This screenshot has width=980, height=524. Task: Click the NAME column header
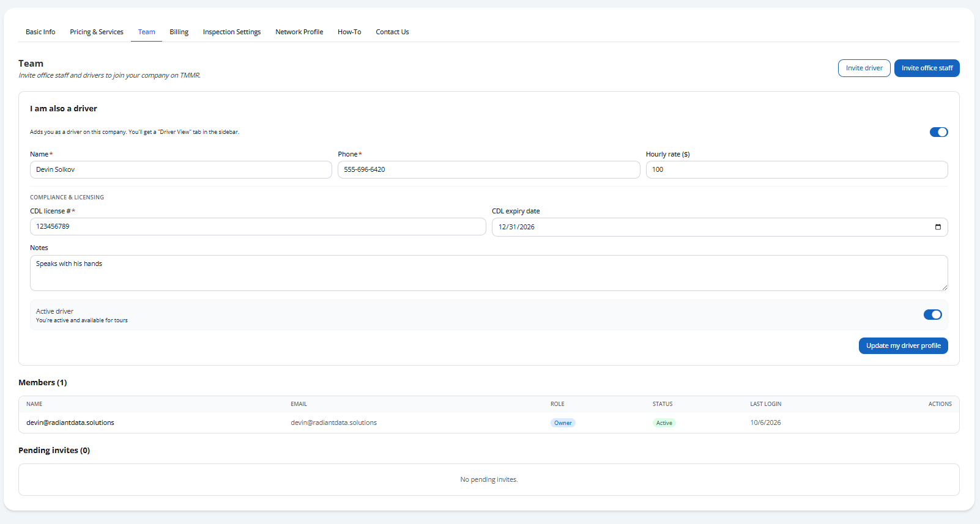pyautogui.click(x=34, y=404)
